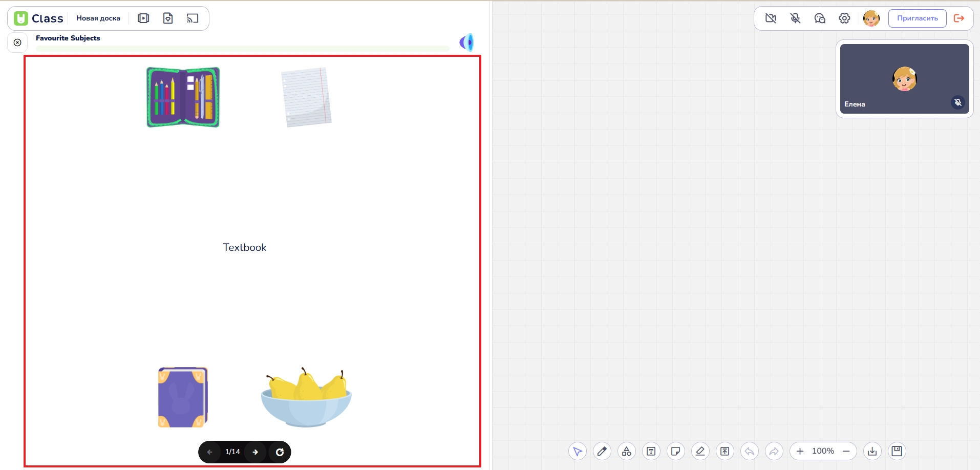Click the purple textbook image
Image resolution: width=980 pixels, height=470 pixels.
pos(183,397)
